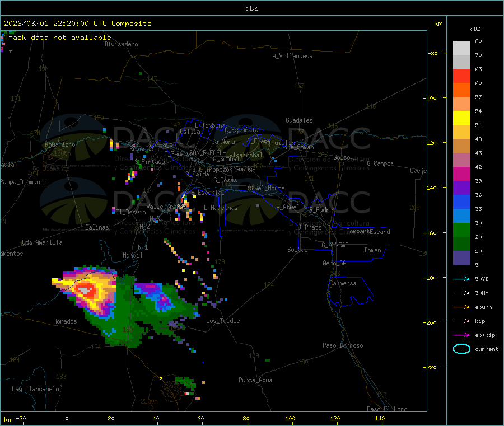Screen dimensions: 504x426
Task: Click the 'G_ALVEAR' map label
Action: [x=335, y=245]
